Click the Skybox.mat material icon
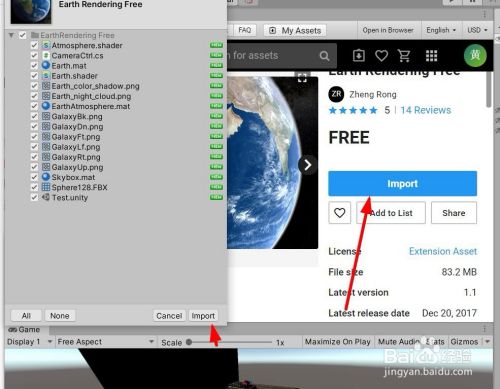This screenshot has width=500, height=389. (46, 177)
